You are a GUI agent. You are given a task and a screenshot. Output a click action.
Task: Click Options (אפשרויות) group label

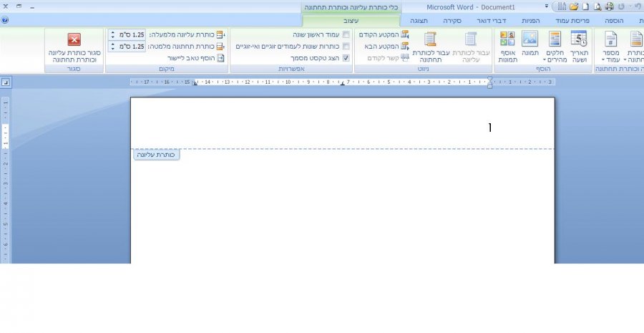291,69
